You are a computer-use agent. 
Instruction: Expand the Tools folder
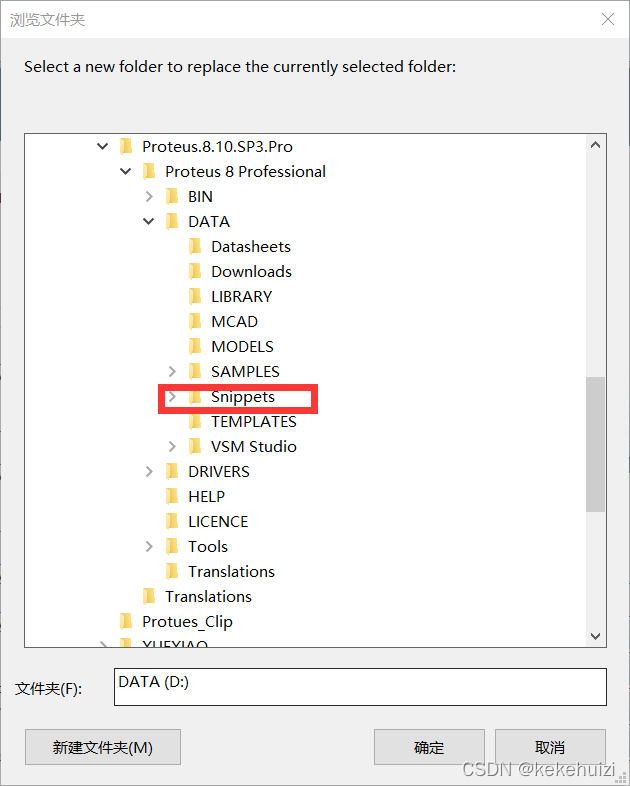[149, 546]
